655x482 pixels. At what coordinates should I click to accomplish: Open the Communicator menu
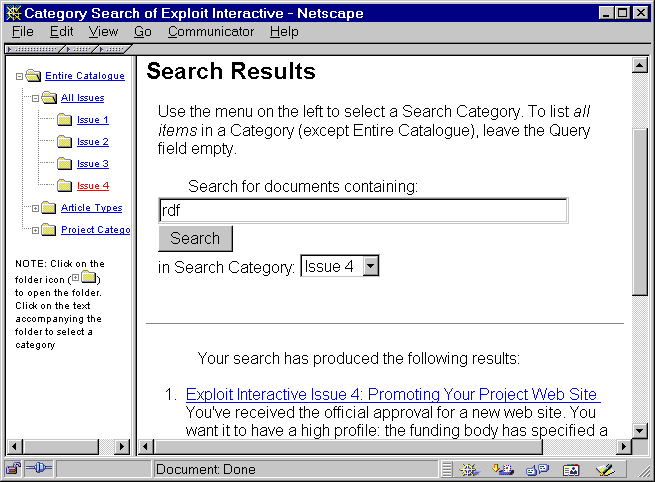click(x=211, y=32)
